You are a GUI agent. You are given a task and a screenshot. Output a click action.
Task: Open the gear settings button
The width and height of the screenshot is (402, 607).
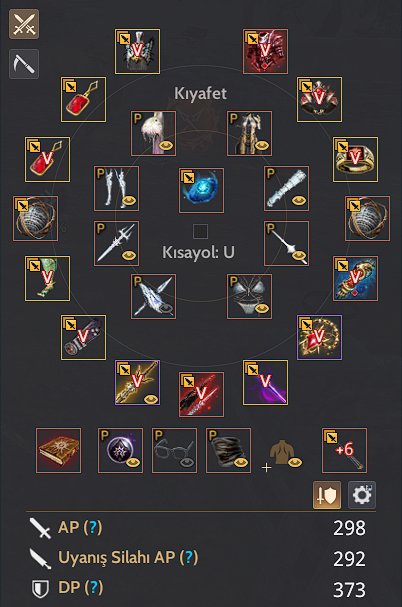click(x=362, y=495)
